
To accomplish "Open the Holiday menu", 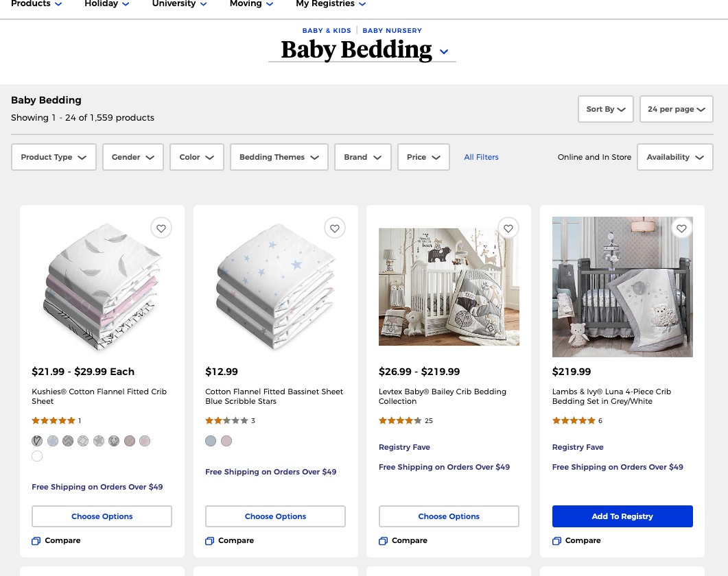I will pos(107,3).
